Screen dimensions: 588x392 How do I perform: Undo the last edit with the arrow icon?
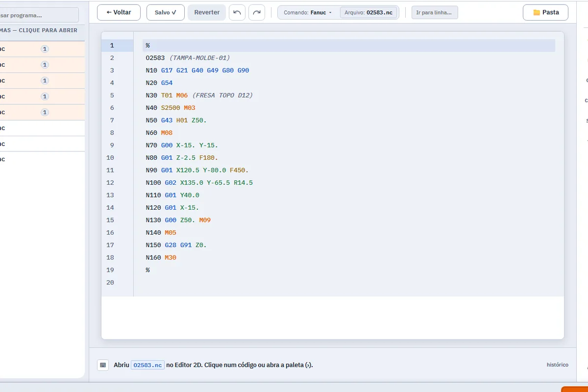point(237,12)
